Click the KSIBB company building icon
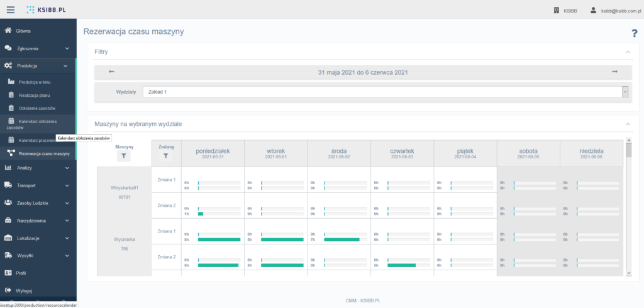644x308 pixels. (555, 11)
